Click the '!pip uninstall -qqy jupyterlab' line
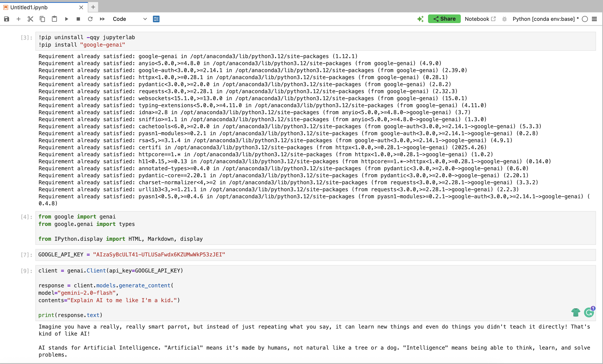This screenshot has height=364, width=603. (x=87, y=38)
